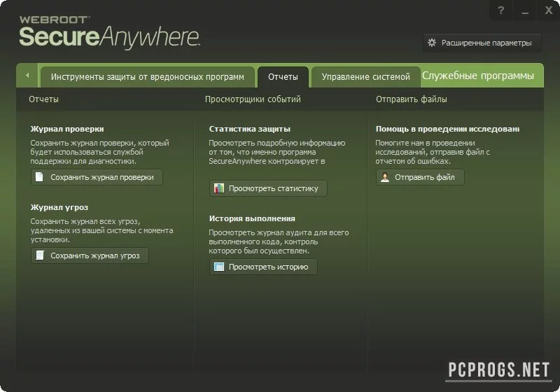Open the Управление системой tab
This screenshot has height=392, width=560.
tap(365, 77)
